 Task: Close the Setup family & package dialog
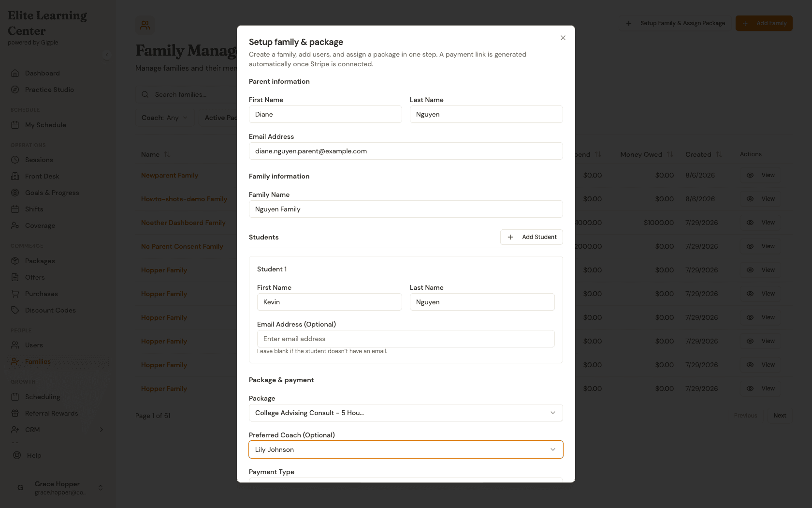coord(563,38)
